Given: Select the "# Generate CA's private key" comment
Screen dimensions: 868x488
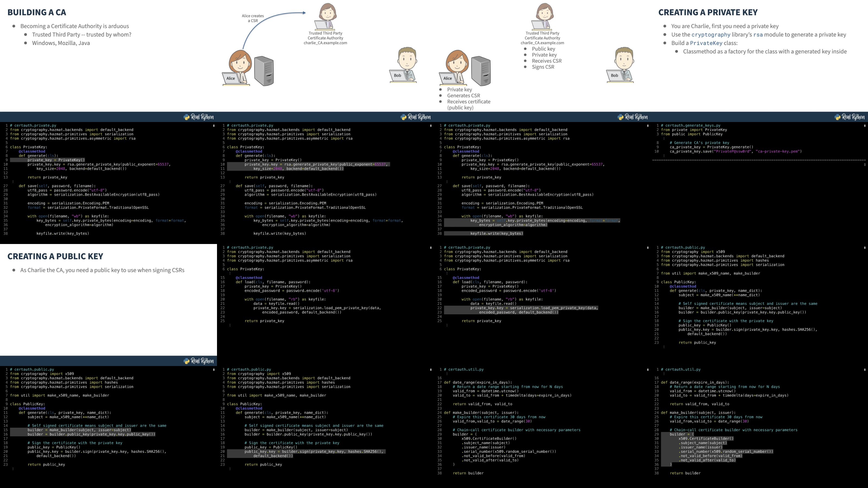Looking at the screenshot, I should click(x=699, y=143).
